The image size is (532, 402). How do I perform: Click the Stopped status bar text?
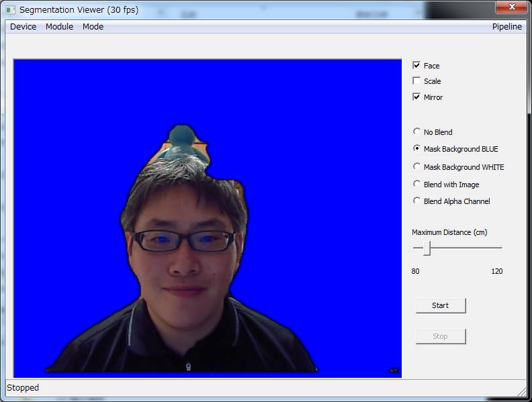coord(23,388)
